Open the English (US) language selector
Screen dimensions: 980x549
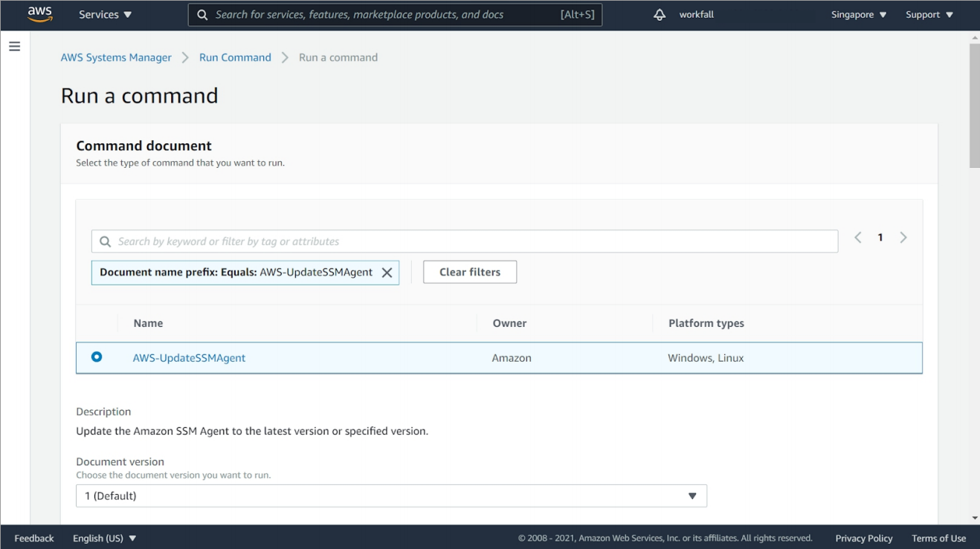pyautogui.click(x=105, y=538)
